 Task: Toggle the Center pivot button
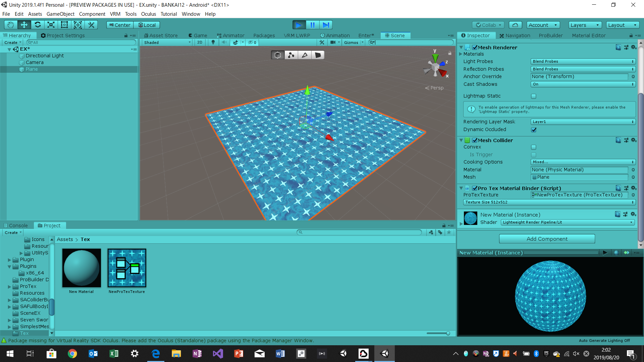coord(120,25)
